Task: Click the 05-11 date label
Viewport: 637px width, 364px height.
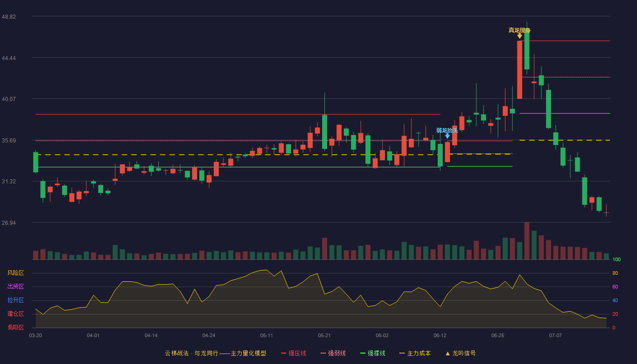Action: coord(267,335)
